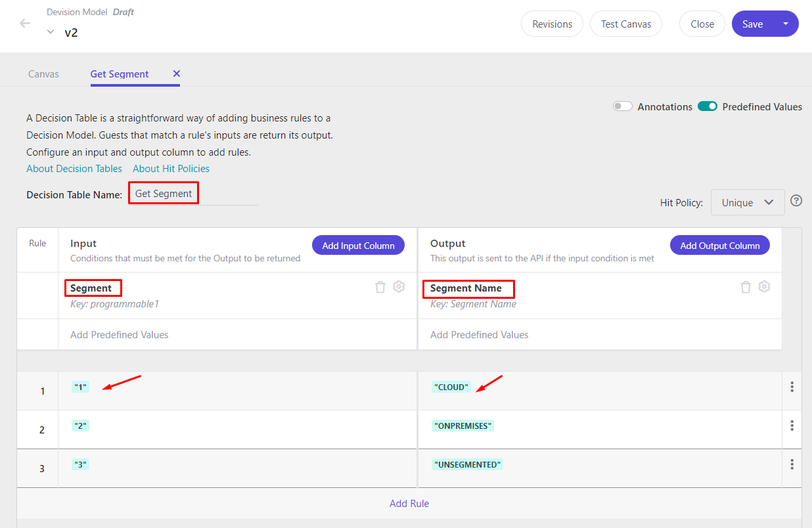Image resolution: width=812 pixels, height=528 pixels.
Task: Delete the Segment input column via trash icon
Action: [380, 287]
